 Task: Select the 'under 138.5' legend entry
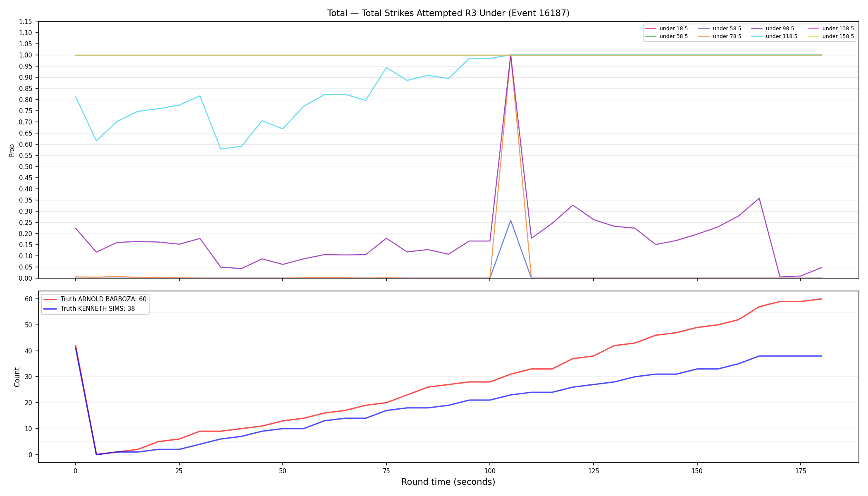click(x=831, y=29)
